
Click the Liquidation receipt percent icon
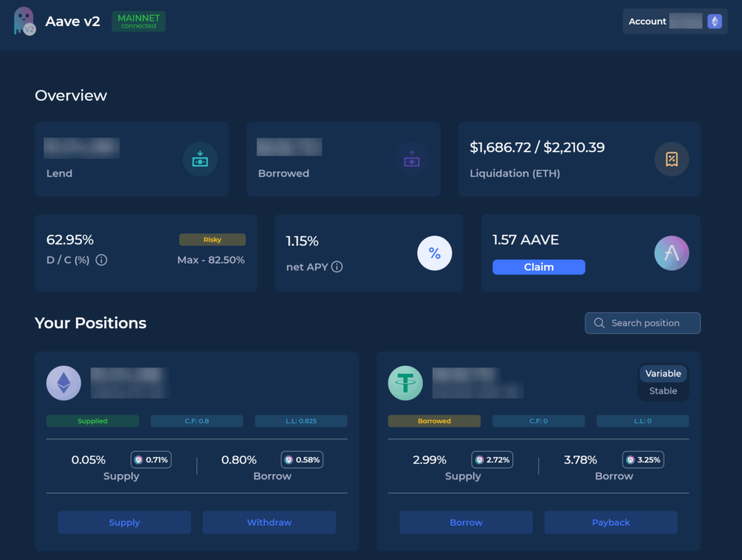(x=672, y=159)
